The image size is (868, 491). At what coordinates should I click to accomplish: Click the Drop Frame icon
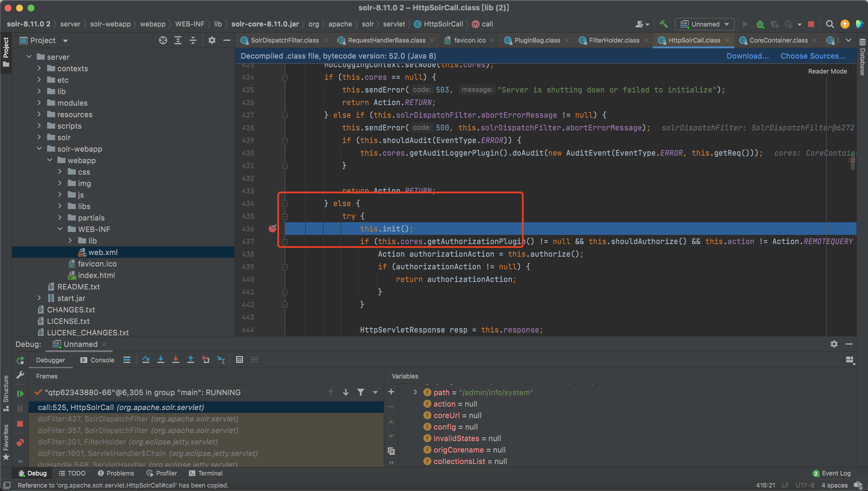tap(206, 360)
